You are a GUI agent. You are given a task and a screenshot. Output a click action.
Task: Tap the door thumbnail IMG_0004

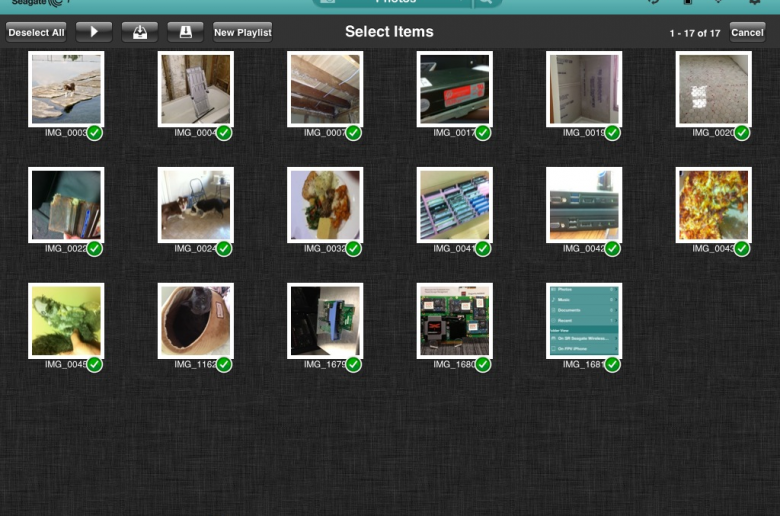(195, 89)
